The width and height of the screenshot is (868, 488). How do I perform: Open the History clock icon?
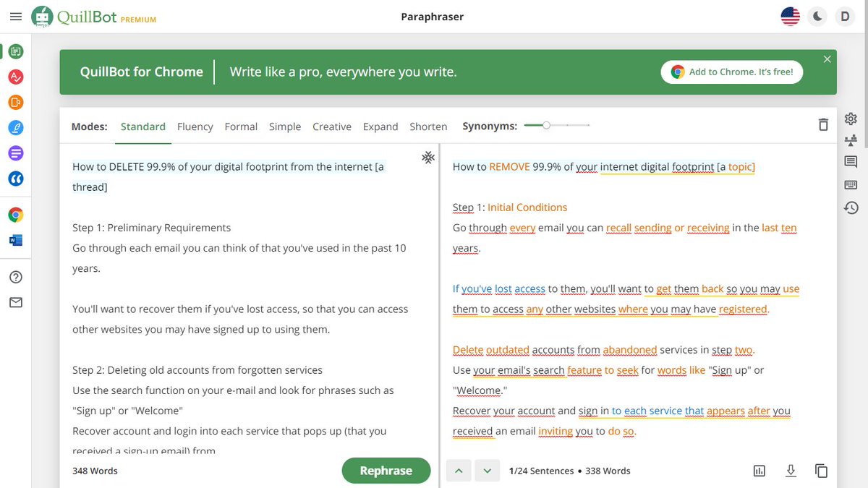851,207
